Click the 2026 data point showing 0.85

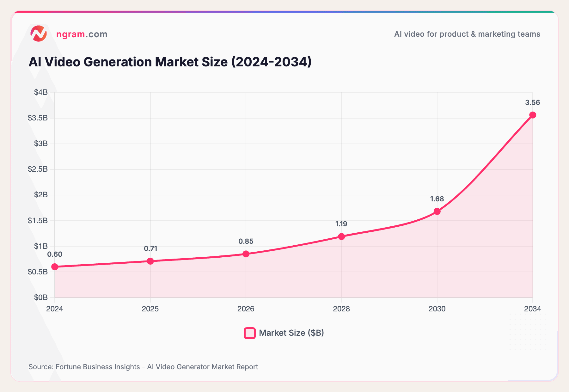tap(246, 254)
